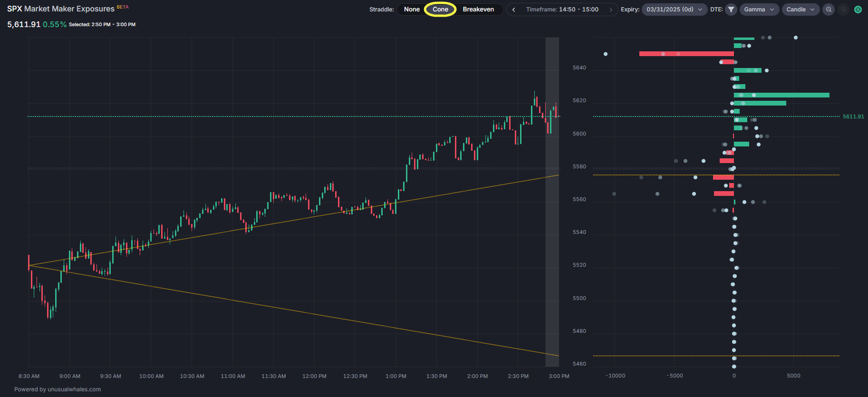Go to the next timeframe
868x397 pixels.
click(x=611, y=10)
